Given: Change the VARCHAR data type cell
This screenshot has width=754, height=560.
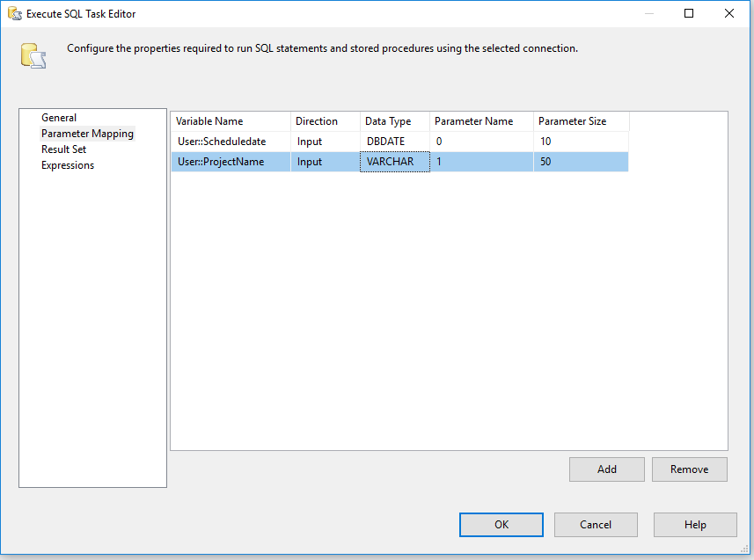Looking at the screenshot, I should 395,162.
